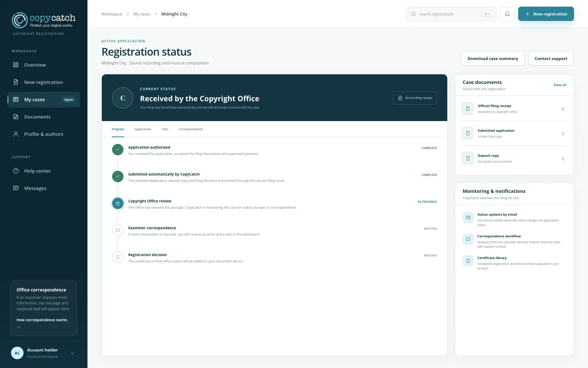Click the Application authorized step title
Screen dimensions: 588x368
149,148
